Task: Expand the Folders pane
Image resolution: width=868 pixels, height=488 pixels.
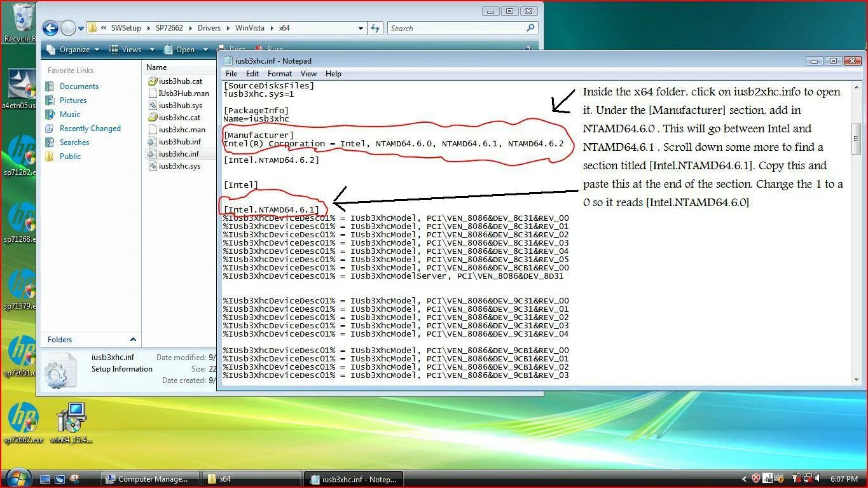Action: tap(133, 340)
